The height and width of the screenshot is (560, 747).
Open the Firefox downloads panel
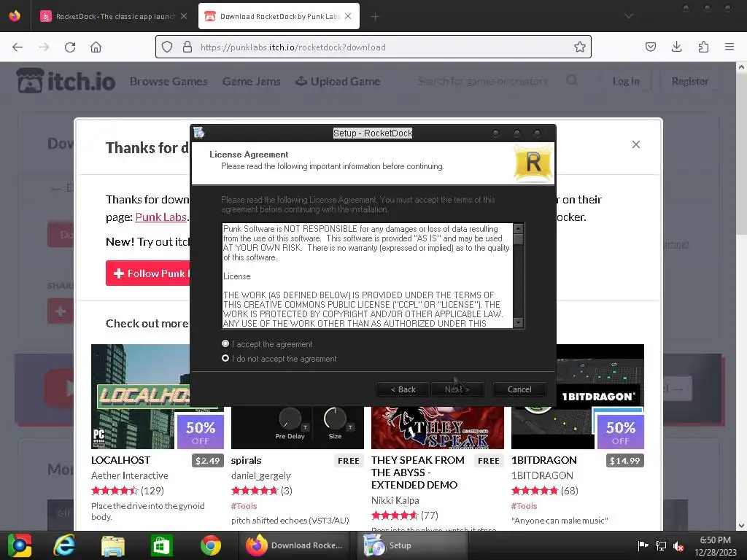[x=676, y=47]
